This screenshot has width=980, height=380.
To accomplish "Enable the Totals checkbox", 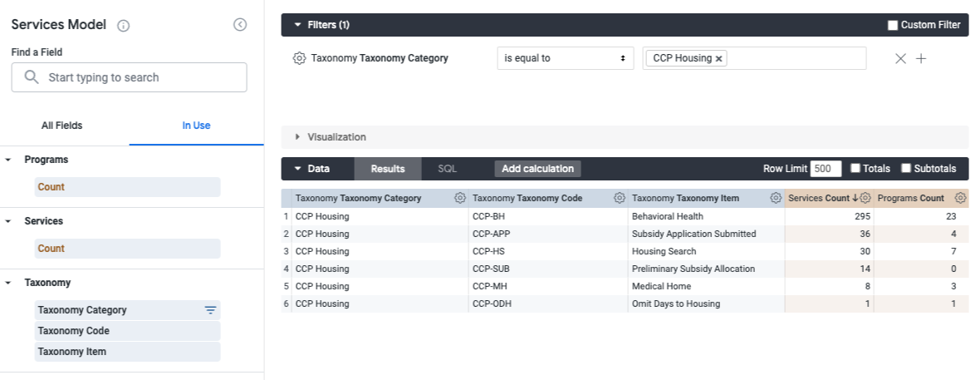I will [x=855, y=168].
